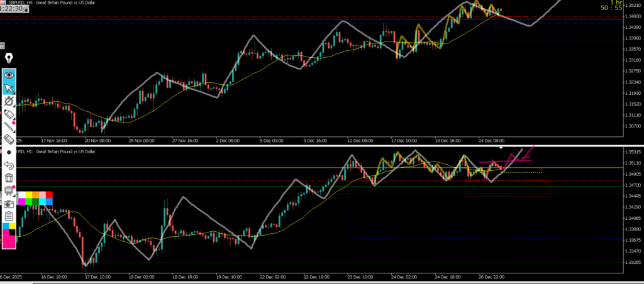Take a screenshot with camera icon
This screenshot has width=644, height=284.
pyautogui.click(x=9, y=204)
